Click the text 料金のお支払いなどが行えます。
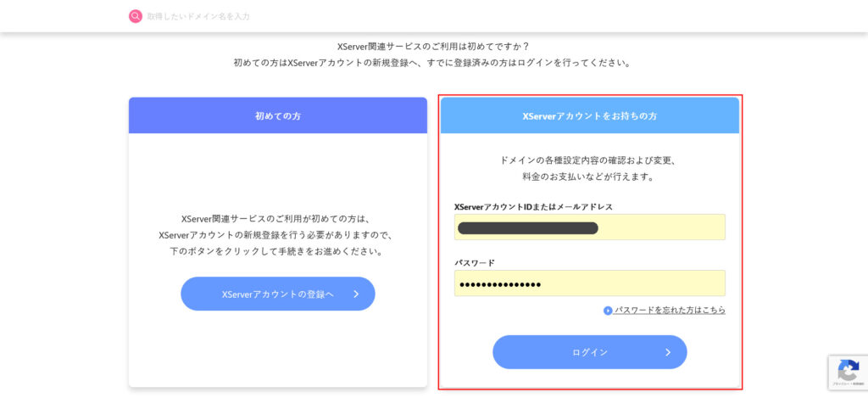Image resolution: width=868 pixels, height=398 pixels. click(x=590, y=177)
